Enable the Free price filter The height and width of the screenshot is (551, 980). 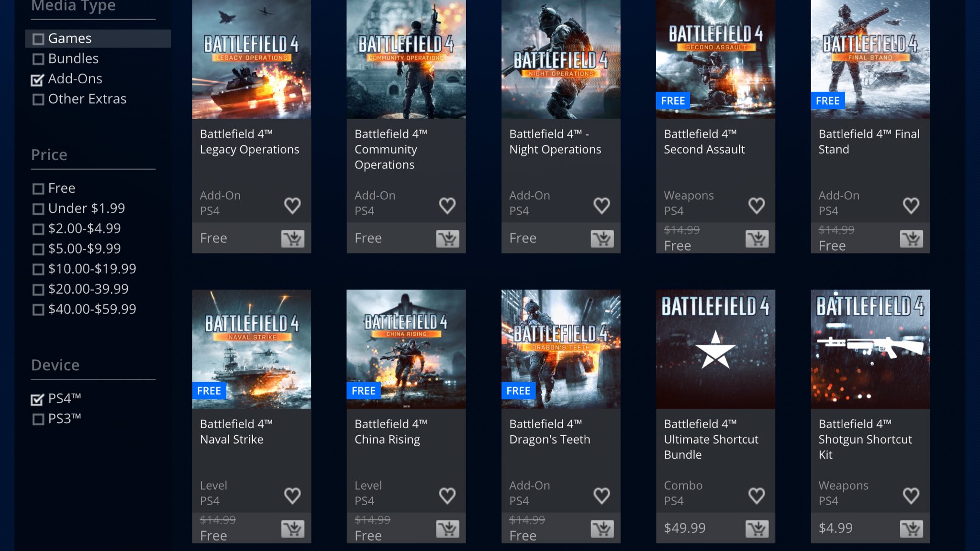point(38,188)
